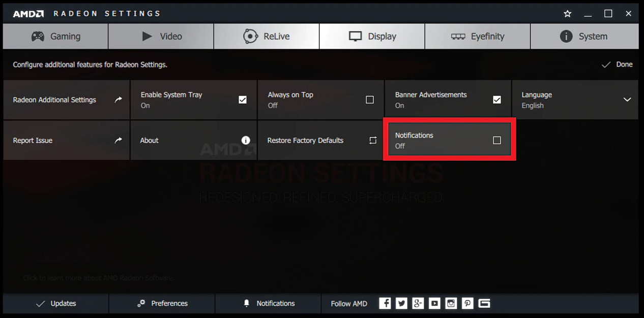Open AMD Google Plus icon

(x=418, y=303)
